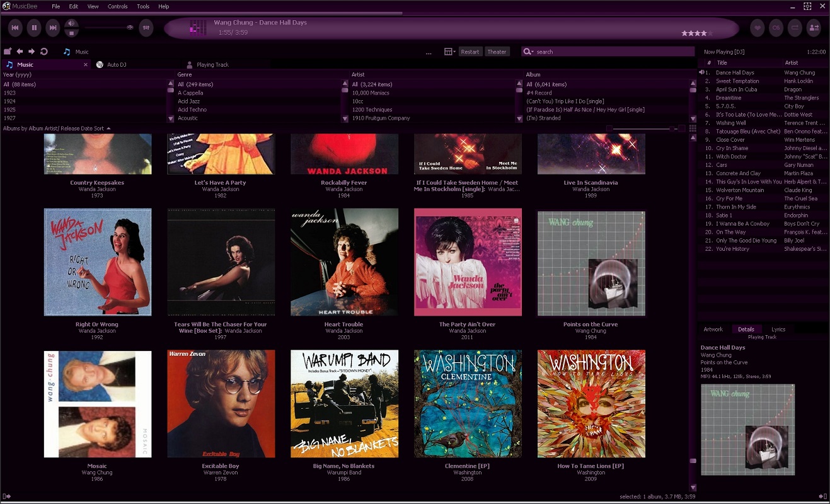Navigate forward with the right arrow
This screenshot has width=830, height=504.
tap(32, 52)
